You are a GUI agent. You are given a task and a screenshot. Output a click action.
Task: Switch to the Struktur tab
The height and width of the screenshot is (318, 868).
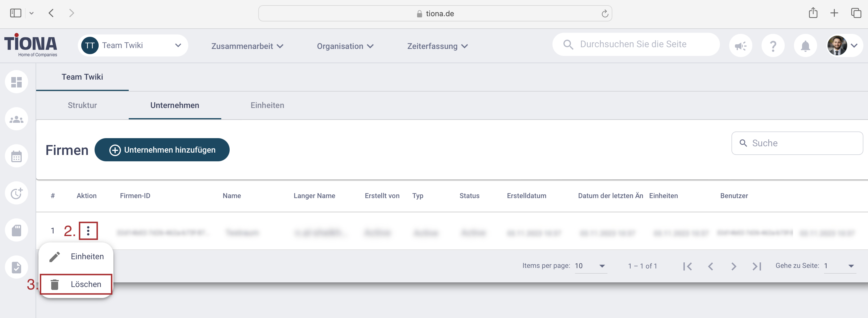pyautogui.click(x=82, y=105)
